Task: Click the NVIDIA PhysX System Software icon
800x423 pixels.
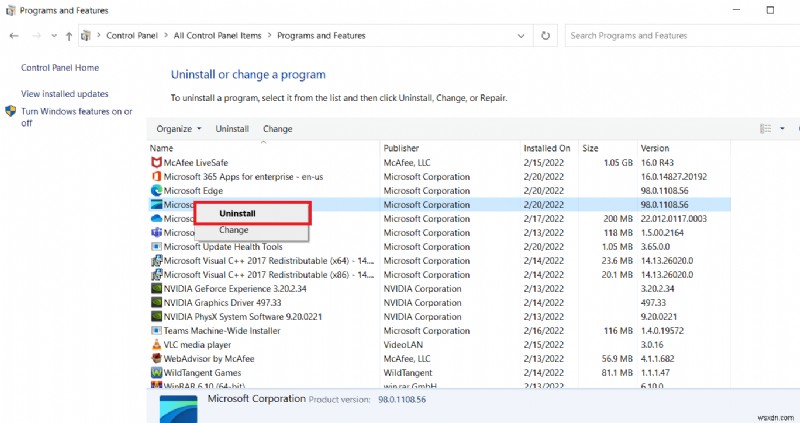Action: (x=156, y=316)
